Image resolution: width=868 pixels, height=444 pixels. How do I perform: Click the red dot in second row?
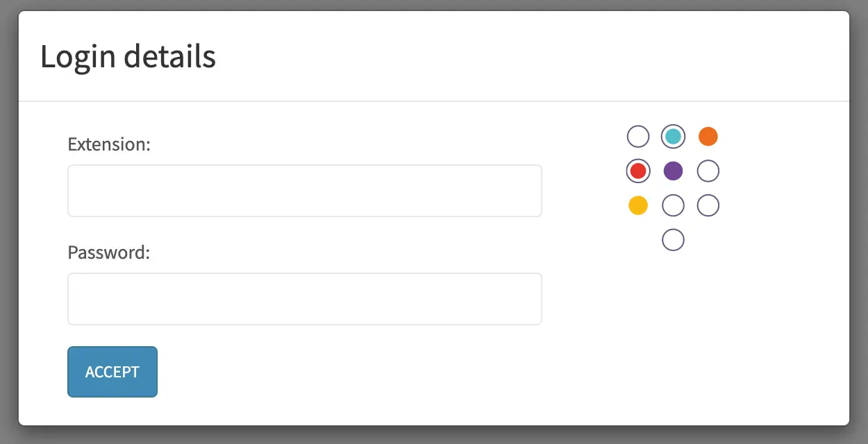637,171
